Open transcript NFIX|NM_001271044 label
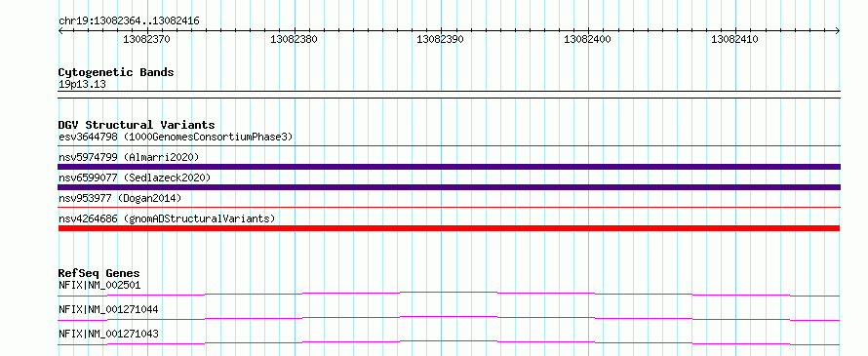The height and width of the screenshot is (356, 868). click(108, 309)
